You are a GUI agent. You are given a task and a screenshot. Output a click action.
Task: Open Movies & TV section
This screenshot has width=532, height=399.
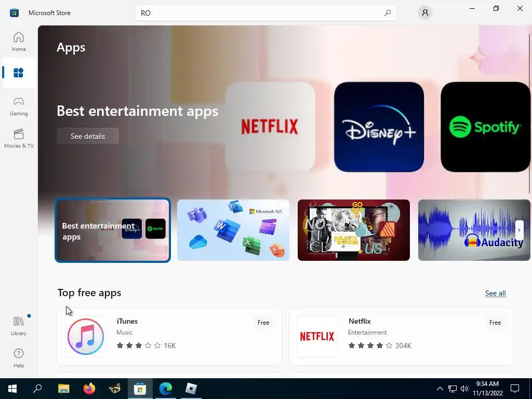pos(19,138)
